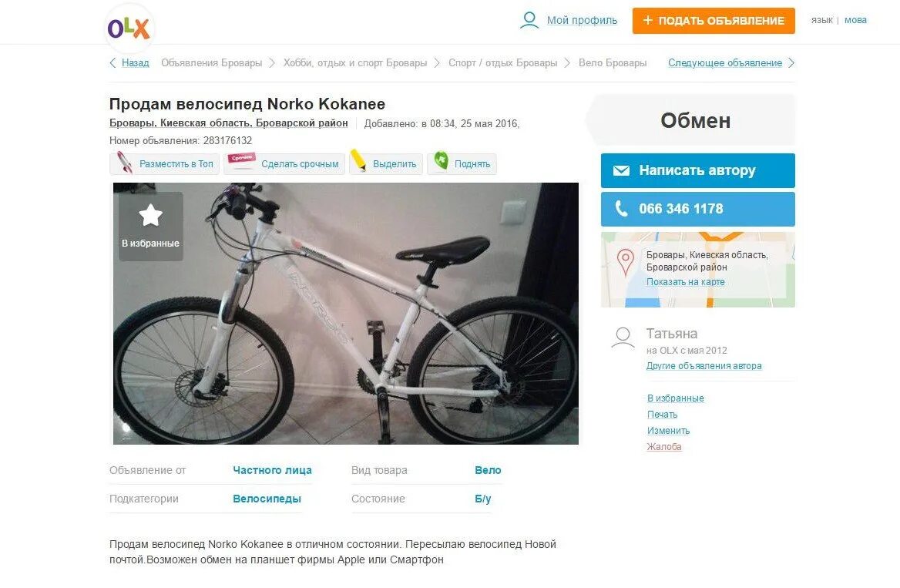The image size is (900, 588).
Task: Click the rocket icon for Разместить в Топ
Action: point(125,163)
